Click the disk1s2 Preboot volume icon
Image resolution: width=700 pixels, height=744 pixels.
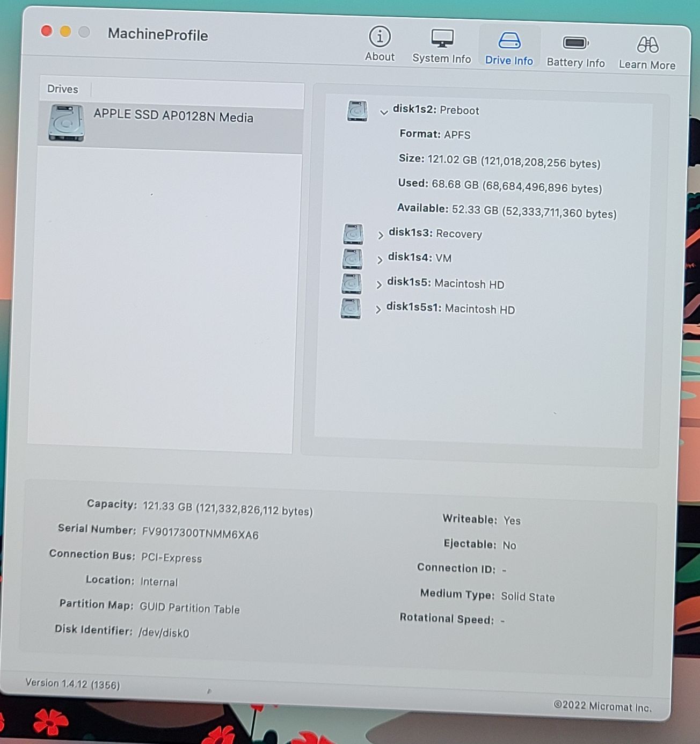[357, 111]
